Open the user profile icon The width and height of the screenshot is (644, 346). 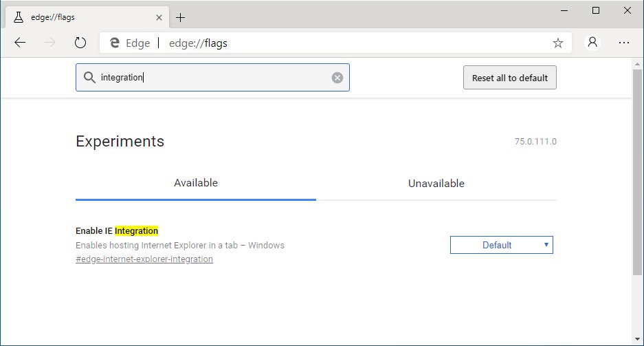click(592, 43)
